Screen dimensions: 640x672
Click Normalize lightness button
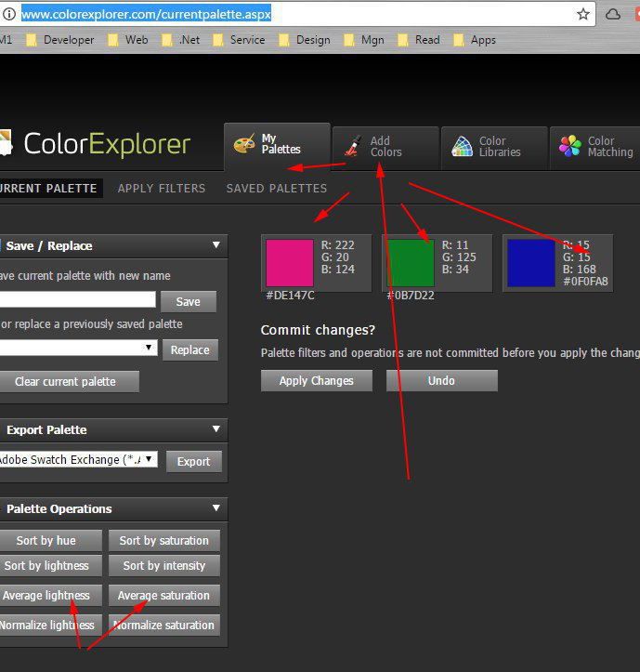click(50, 625)
